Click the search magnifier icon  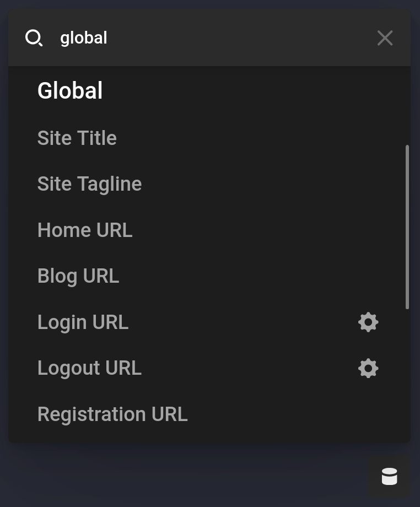pyautogui.click(x=34, y=38)
